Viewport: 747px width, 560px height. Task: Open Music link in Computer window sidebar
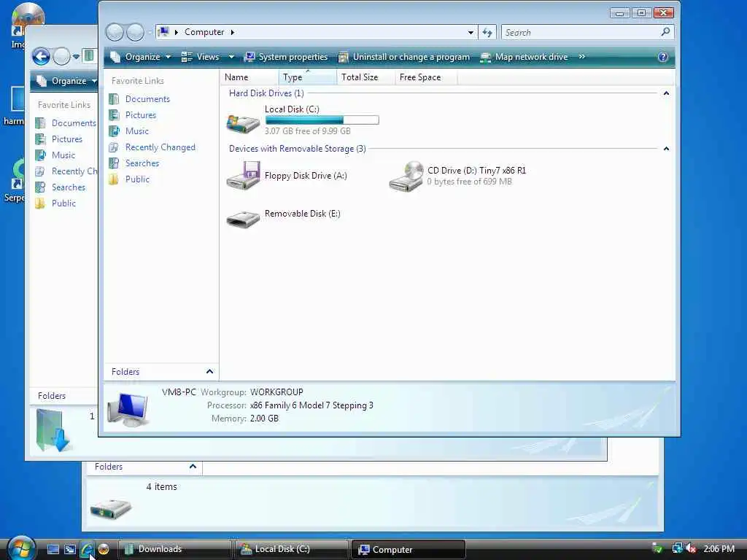pyautogui.click(x=136, y=131)
